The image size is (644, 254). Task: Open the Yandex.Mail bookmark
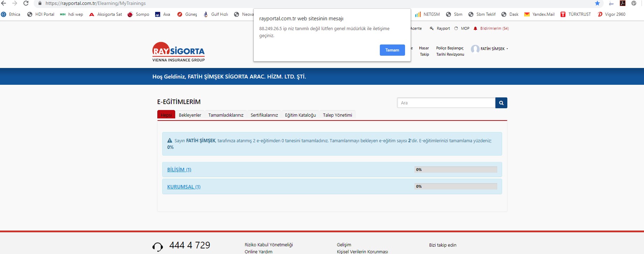coord(539,14)
